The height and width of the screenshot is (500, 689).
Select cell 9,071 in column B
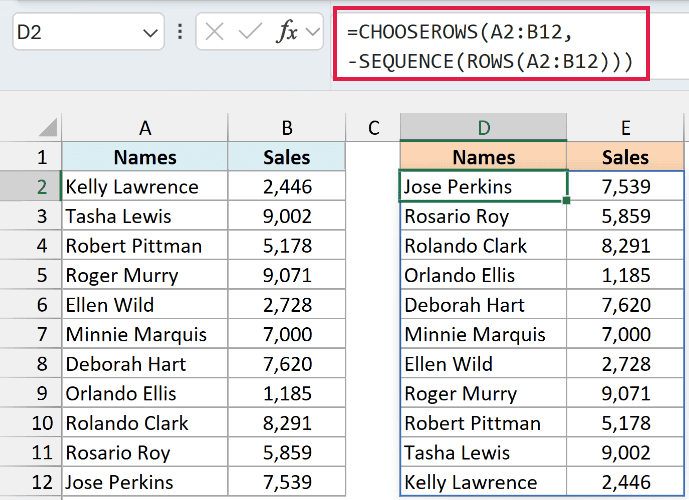[x=286, y=275]
